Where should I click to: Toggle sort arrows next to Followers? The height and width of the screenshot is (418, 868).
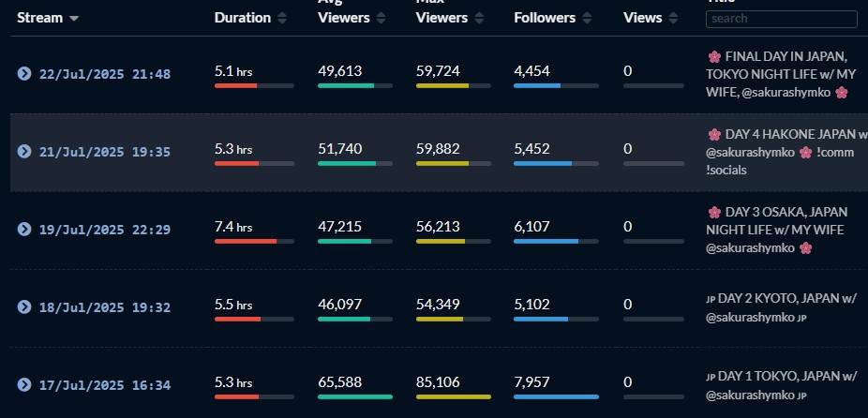[x=587, y=18]
